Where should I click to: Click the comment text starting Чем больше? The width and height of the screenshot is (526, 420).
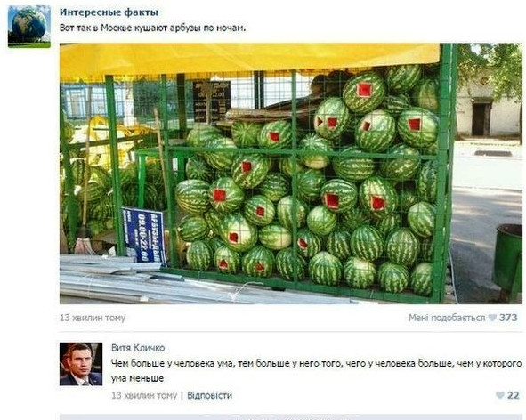316,371
